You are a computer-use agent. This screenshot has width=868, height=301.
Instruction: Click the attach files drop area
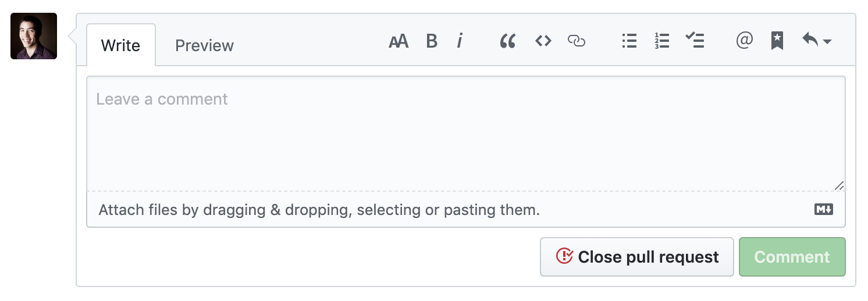click(319, 210)
